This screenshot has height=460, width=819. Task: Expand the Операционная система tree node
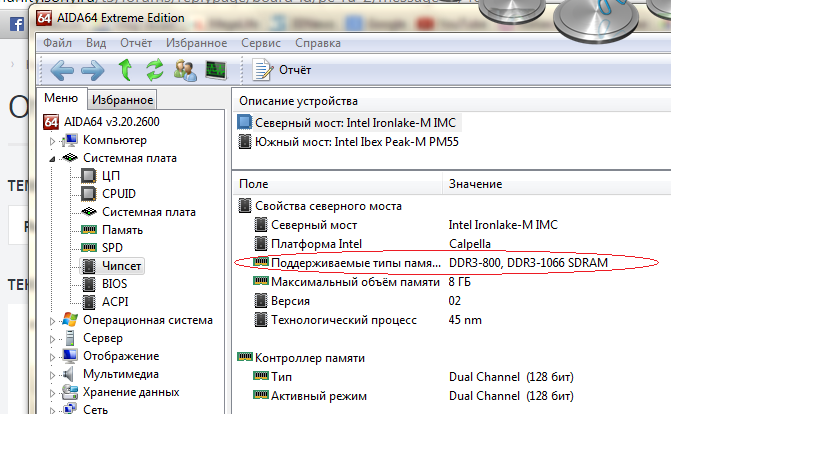point(53,321)
